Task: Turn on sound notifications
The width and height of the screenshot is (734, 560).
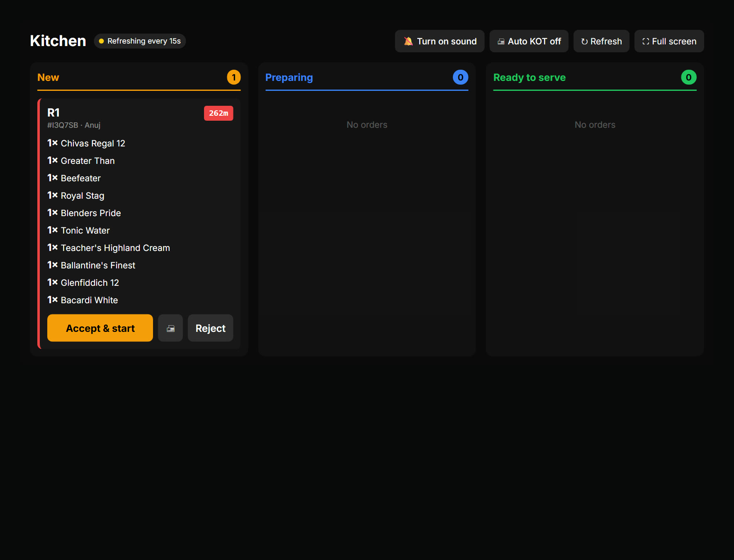Action: [x=440, y=41]
